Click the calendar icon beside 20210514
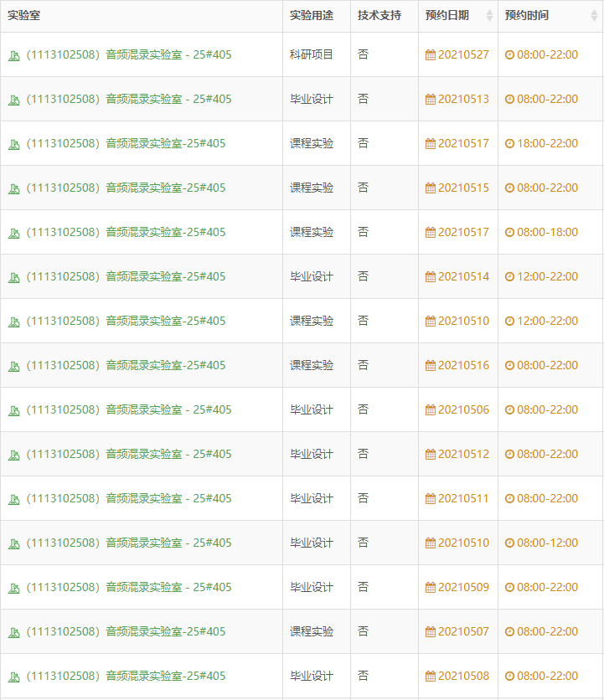 pyautogui.click(x=431, y=277)
